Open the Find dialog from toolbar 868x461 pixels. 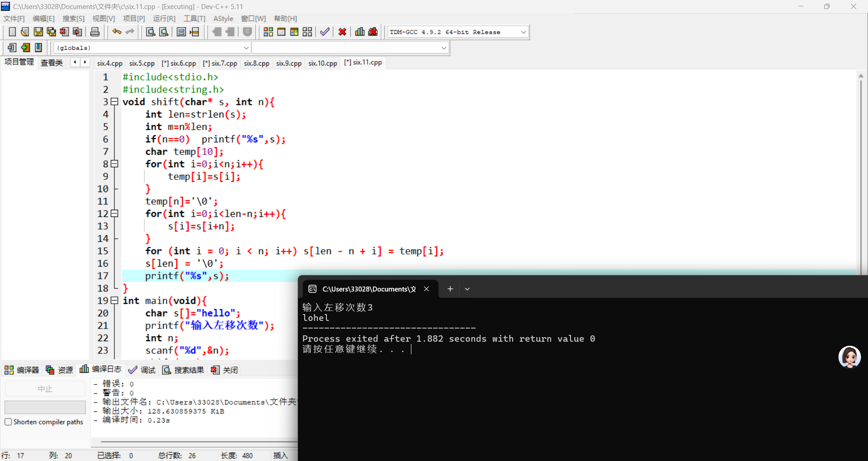151,32
